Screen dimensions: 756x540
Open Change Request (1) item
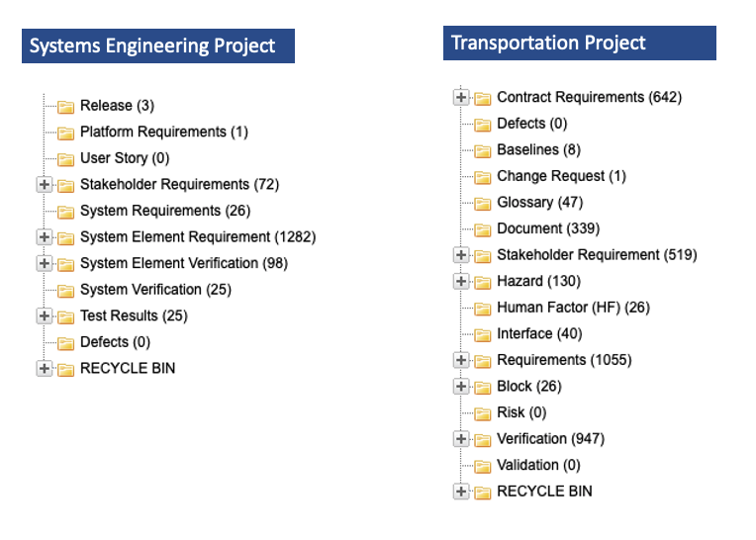tap(561, 176)
